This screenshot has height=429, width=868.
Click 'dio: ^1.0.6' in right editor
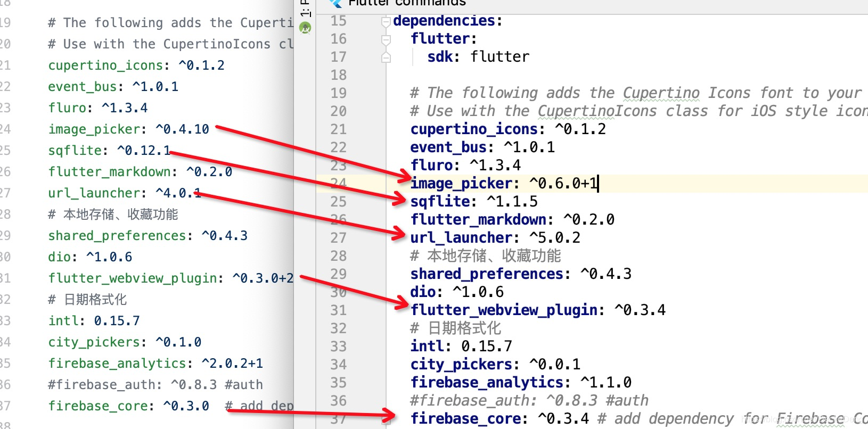click(457, 292)
